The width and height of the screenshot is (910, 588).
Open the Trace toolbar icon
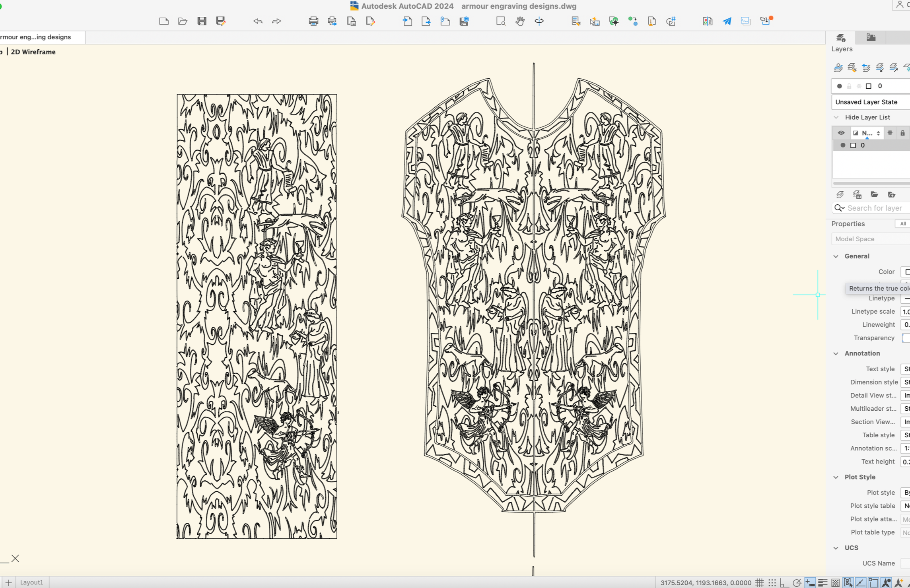coord(746,21)
